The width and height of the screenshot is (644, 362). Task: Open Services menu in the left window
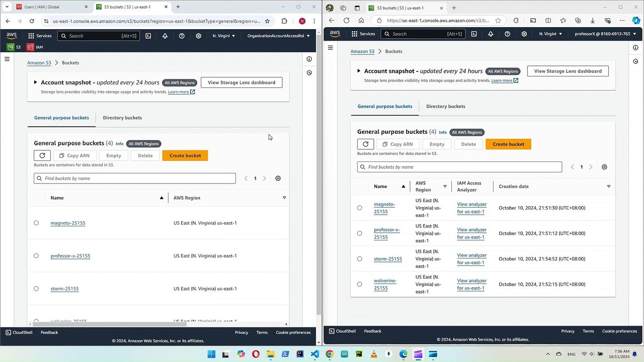40,36
